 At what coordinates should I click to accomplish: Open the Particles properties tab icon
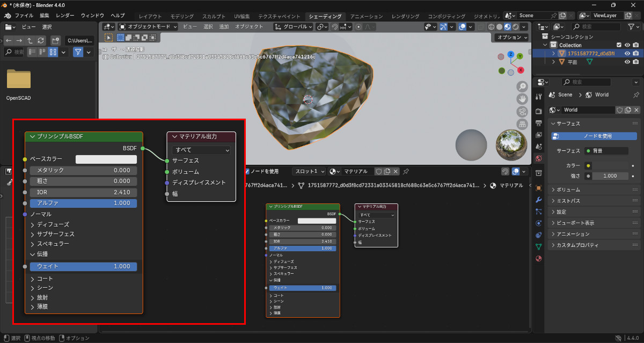click(539, 211)
